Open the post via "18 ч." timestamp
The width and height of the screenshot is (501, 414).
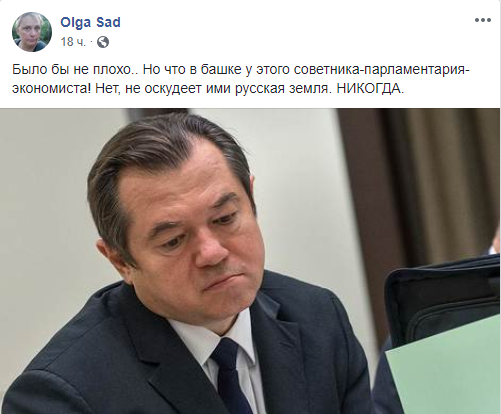pos(73,42)
